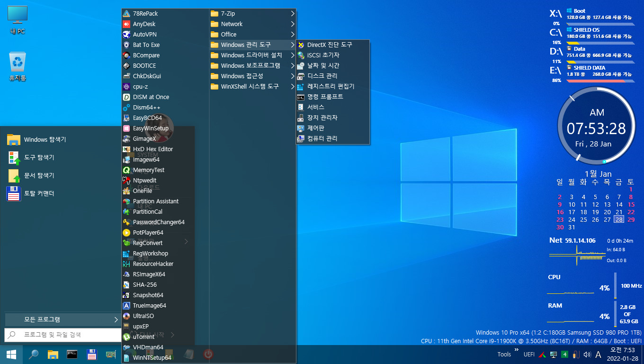This screenshot has height=364, width=644.
Task: Open BCompare in the program list
Action: [165, 55]
